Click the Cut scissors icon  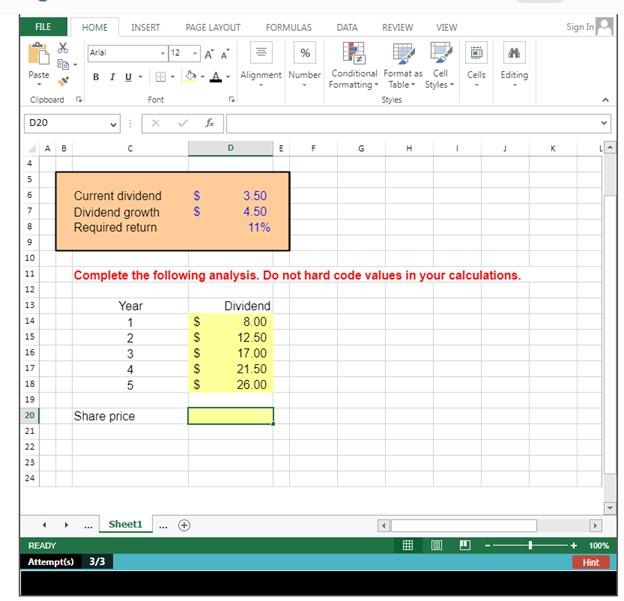tap(63, 48)
